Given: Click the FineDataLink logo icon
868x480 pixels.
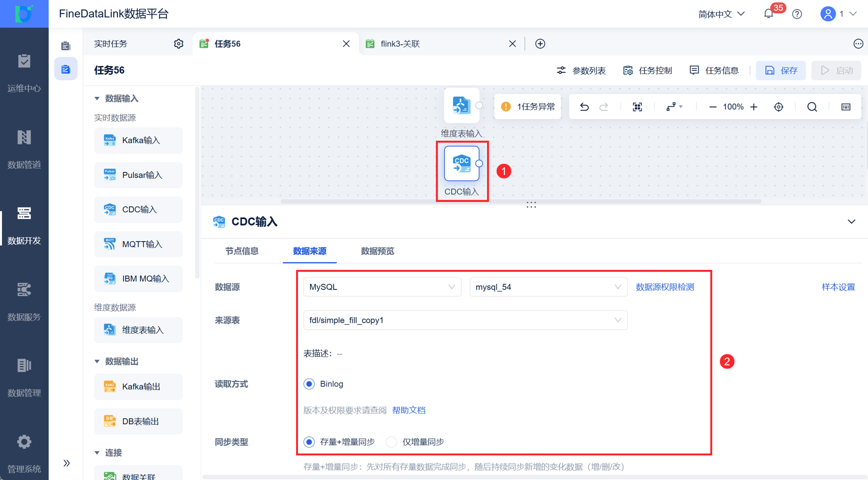Looking at the screenshot, I should click(x=24, y=13).
